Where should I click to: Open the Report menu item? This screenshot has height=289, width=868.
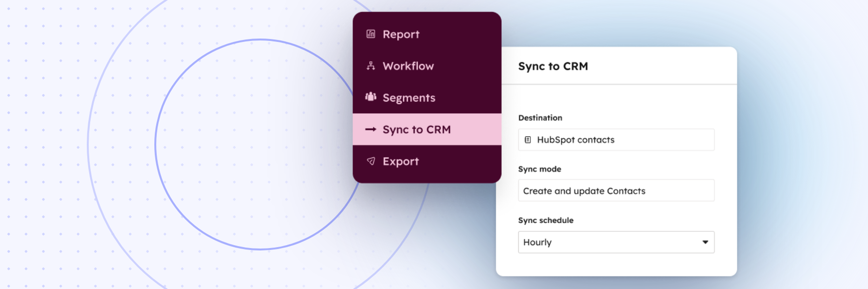427,34
